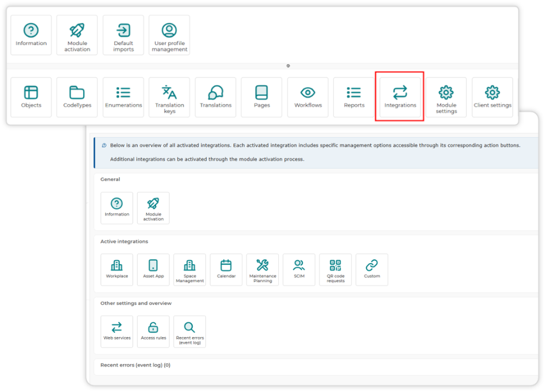Open the QR code requests integration
The image size is (545, 392).
point(336,269)
